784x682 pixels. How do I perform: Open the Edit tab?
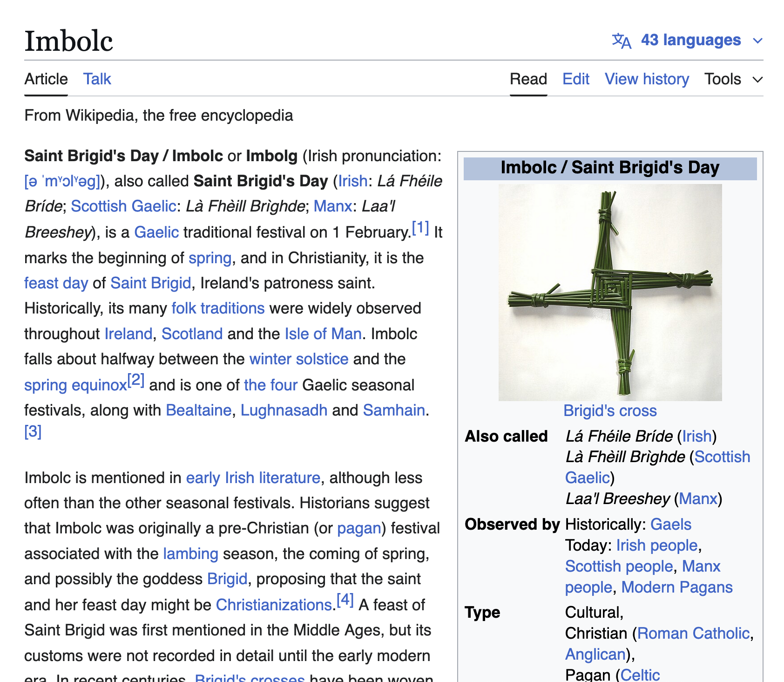(576, 79)
